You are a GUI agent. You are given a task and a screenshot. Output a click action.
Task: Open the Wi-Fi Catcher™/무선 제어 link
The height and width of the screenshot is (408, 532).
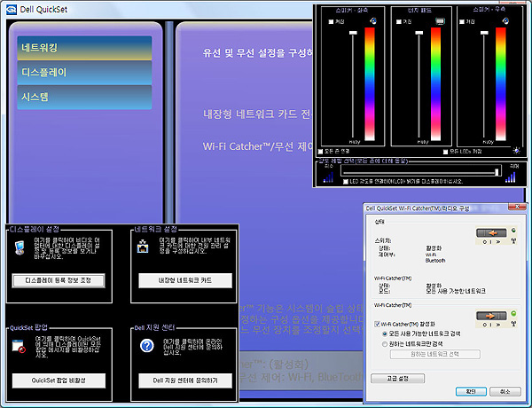click(x=257, y=146)
